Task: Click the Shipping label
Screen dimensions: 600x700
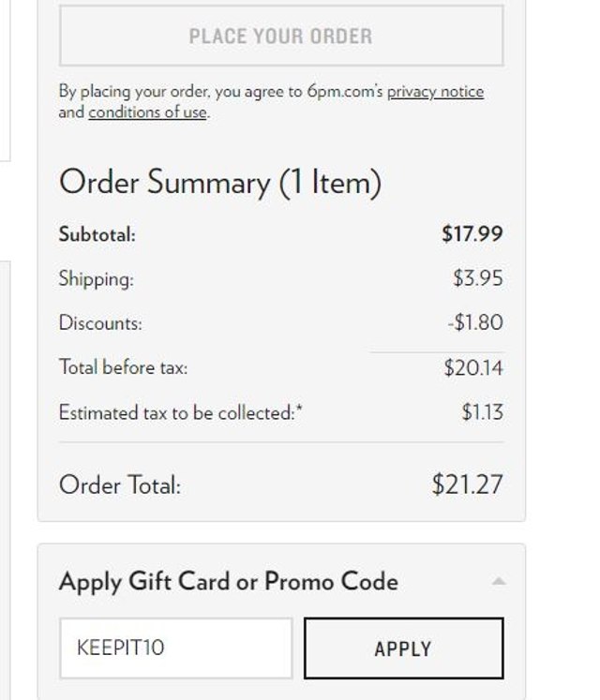Action: (96, 279)
